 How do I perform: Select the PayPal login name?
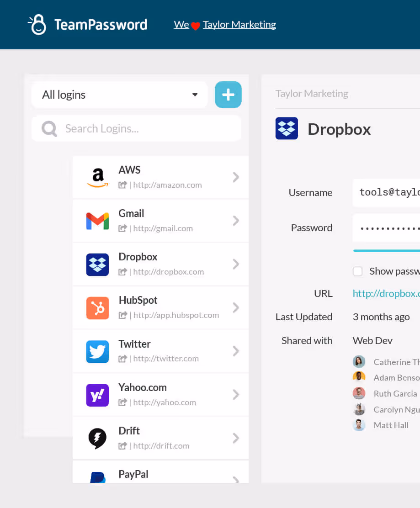(133, 474)
